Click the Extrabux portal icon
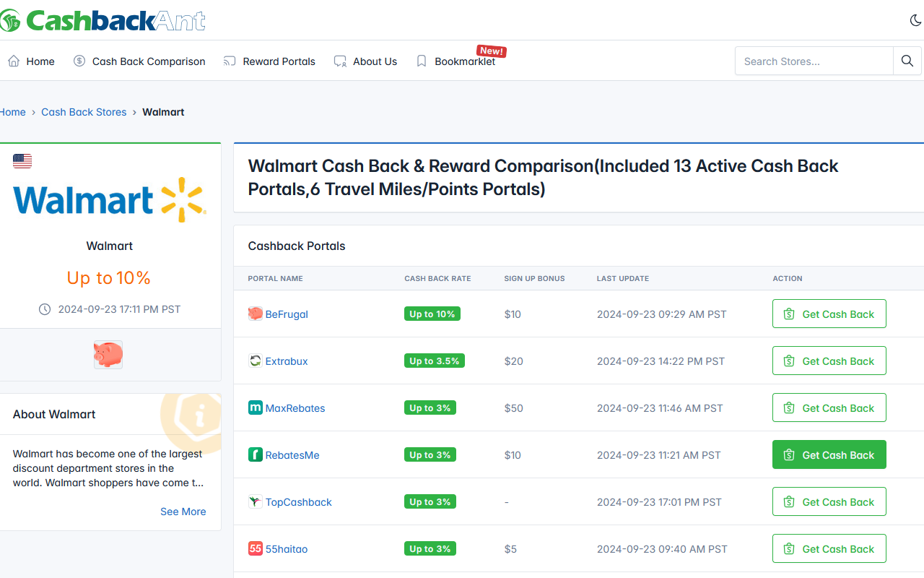 pos(255,361)
